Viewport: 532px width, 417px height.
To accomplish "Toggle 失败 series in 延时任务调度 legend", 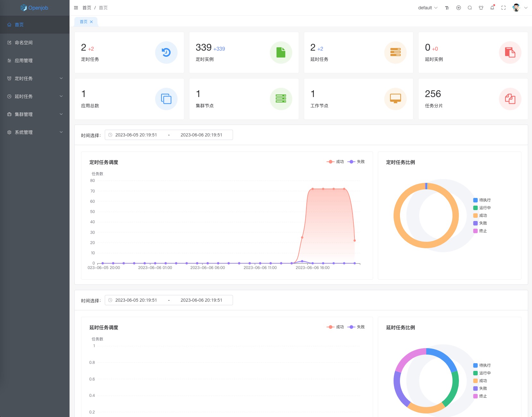I will [x=356, y=327].
